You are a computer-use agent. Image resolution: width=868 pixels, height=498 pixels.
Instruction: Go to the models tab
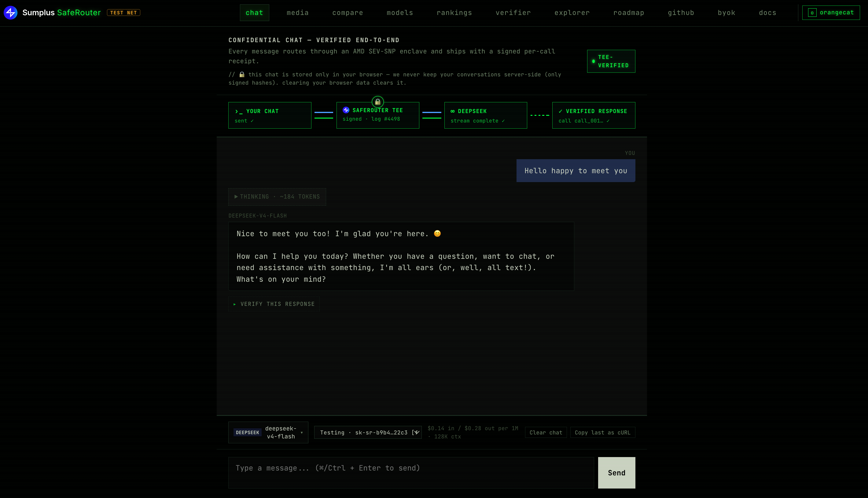click(x=400, y=13)
